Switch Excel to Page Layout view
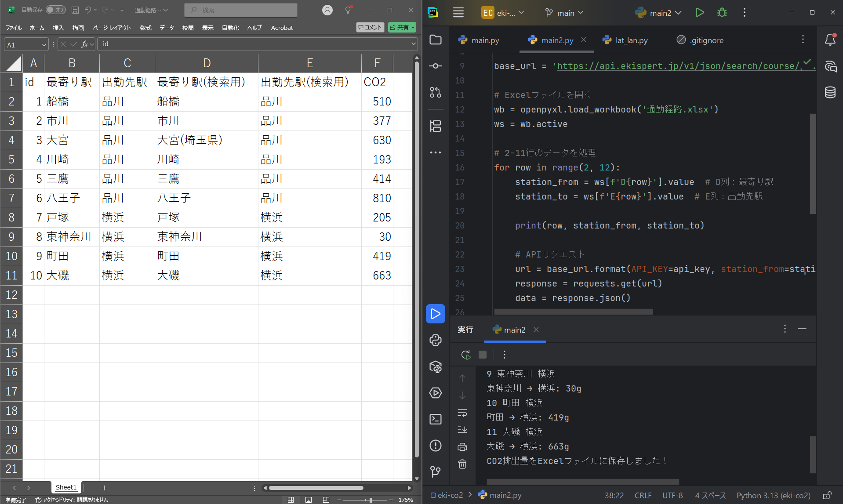Viewport: 843px width, 504px height. [309, 500]
